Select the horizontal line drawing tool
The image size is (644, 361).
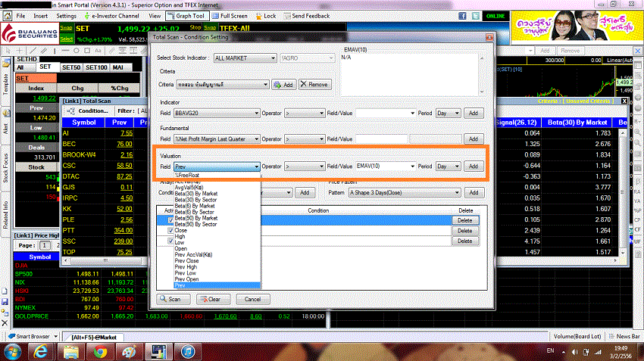point(65,51)
